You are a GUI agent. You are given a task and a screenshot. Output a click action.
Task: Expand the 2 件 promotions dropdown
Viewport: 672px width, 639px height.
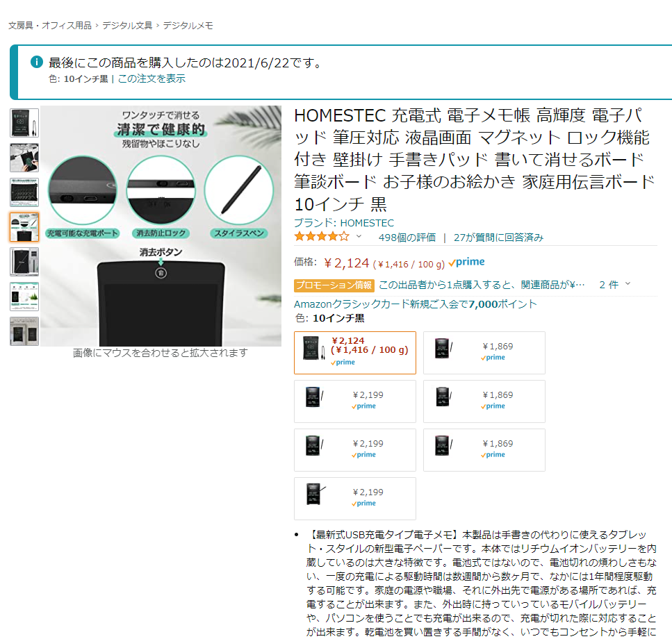point(615,285)
